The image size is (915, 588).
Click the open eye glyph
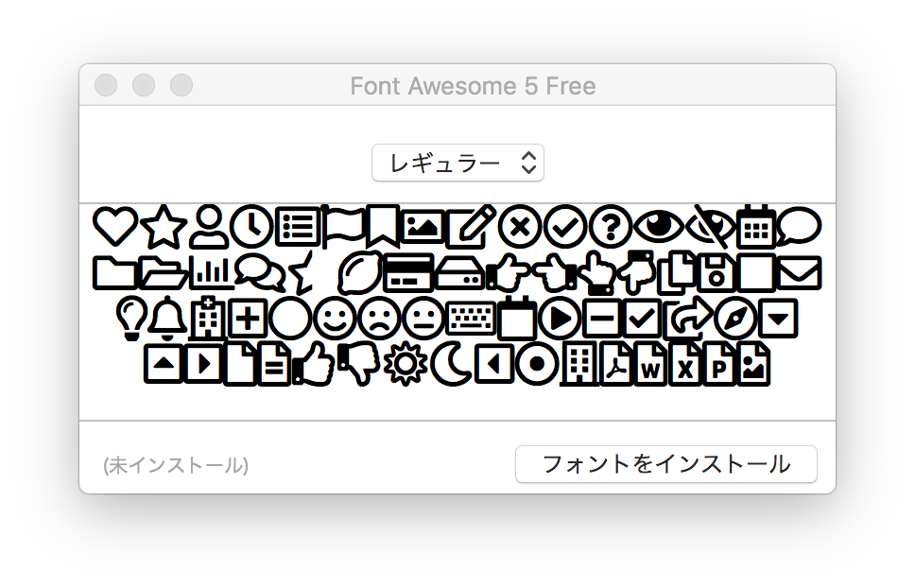659,226
